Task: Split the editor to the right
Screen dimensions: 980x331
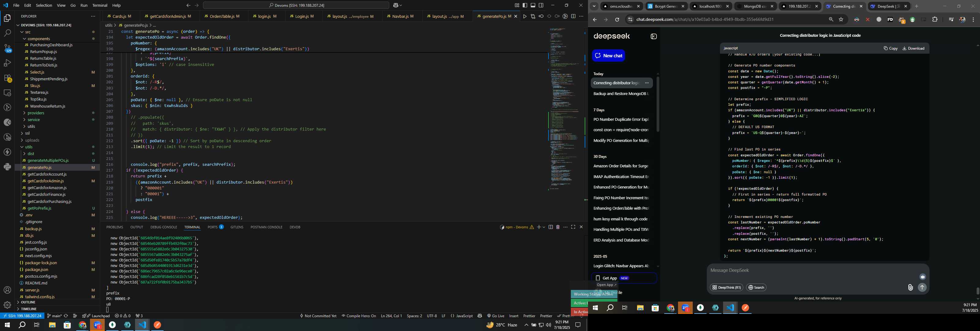Action: click(x=573, y=16)
